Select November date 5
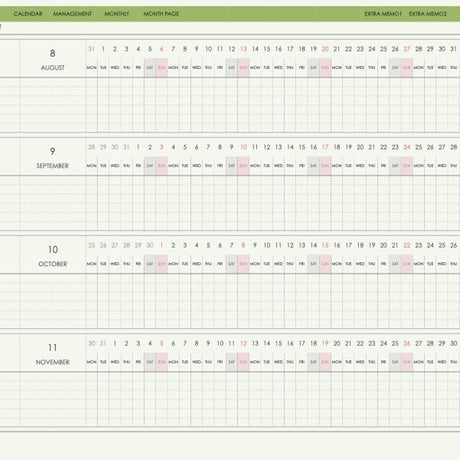The height and width of the screenshot is (460, 460). pos(162,343)
